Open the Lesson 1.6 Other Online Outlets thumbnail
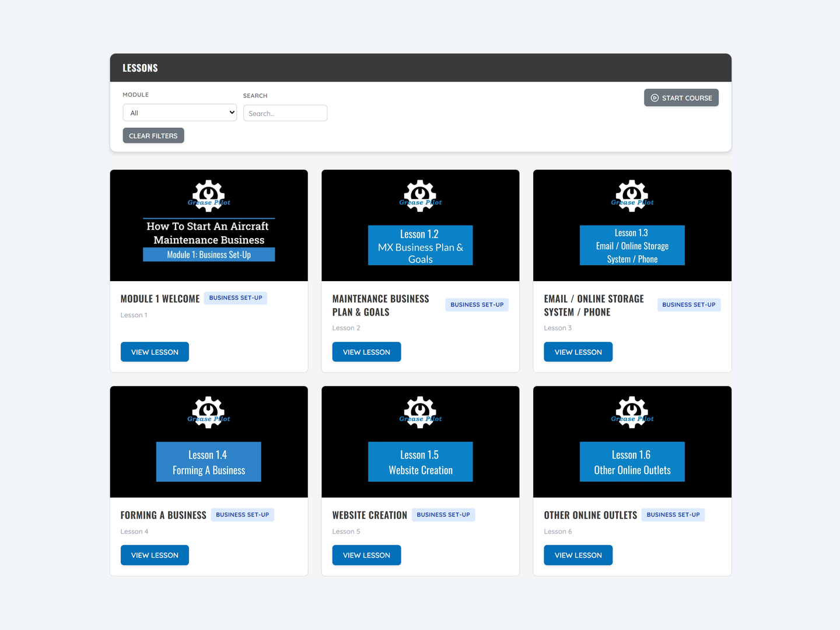The image size is (840, 630). [632, 442]
